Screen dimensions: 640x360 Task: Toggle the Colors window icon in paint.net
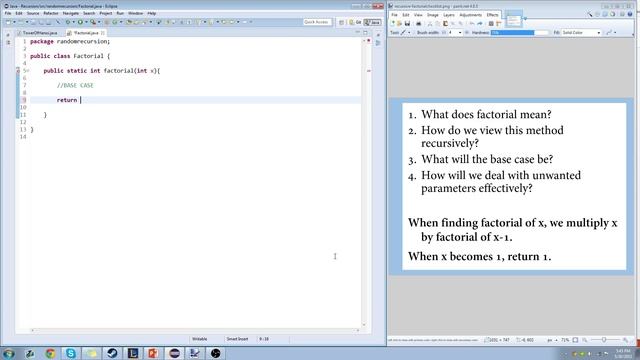[x=612, y=14]
